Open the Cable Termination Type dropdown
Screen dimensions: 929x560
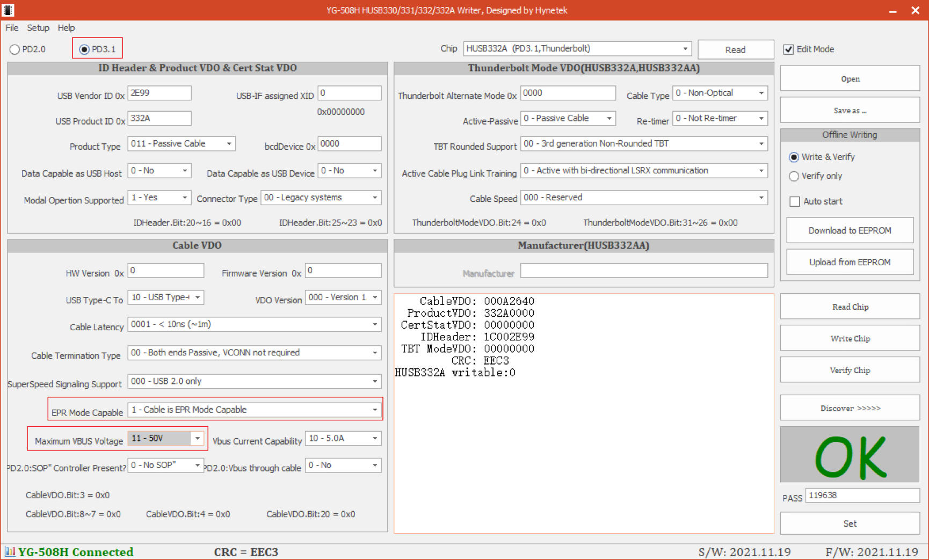[x=375, y=353]
